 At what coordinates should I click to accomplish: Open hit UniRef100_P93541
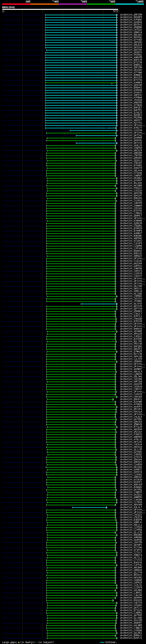tap(131, 55)
